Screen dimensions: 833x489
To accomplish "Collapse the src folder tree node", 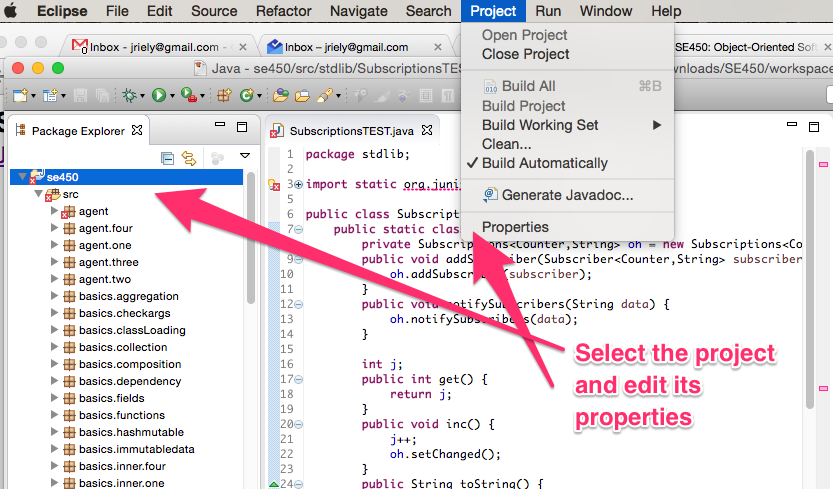I will [39, 194].
